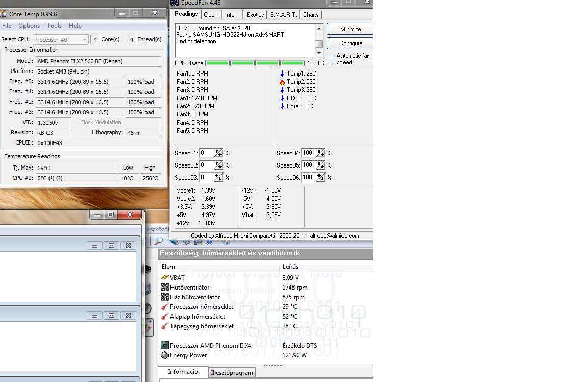Click the Vcore1 1,39V voltage reading

[196, 190]
